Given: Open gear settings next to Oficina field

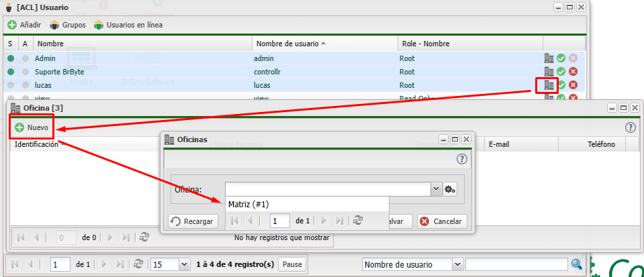Looking at the screenshot, I should point(450,190).
